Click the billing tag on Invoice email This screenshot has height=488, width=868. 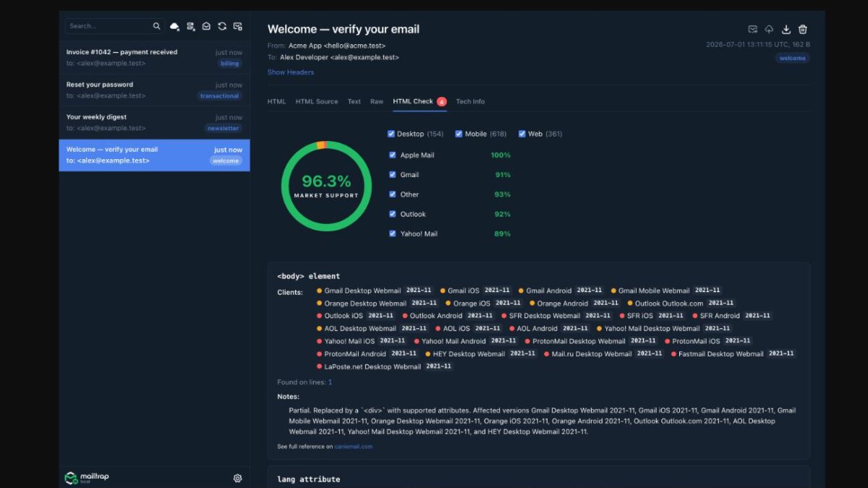tap(229, 64)
